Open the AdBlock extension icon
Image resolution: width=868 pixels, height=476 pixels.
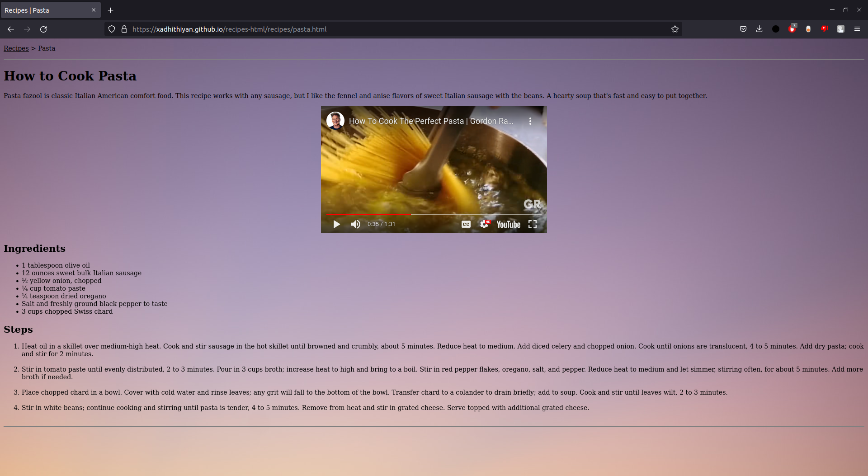(x=792, y=28)
